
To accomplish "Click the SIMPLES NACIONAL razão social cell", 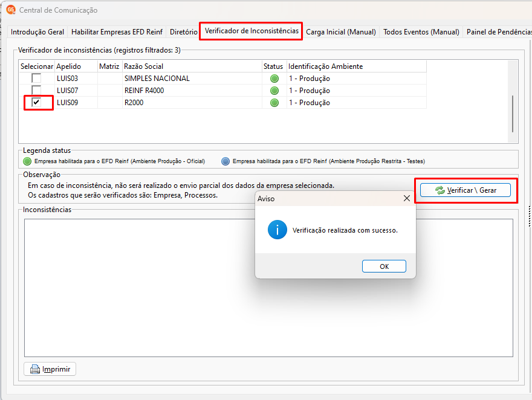I will tap(192, 79).
